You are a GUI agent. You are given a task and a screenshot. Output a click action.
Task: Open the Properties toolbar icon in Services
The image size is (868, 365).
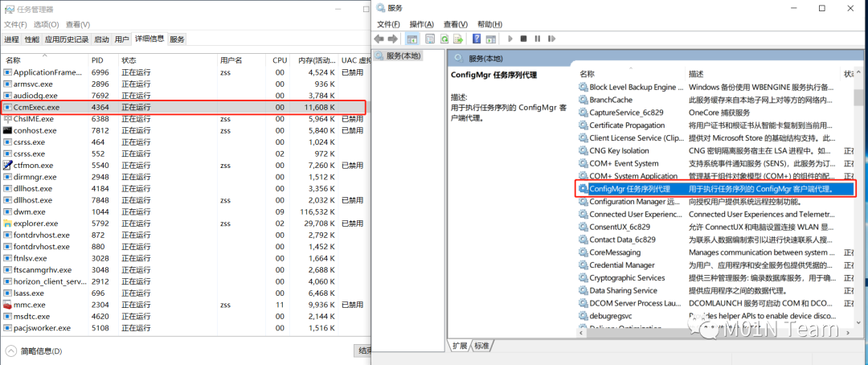point(430,39)
